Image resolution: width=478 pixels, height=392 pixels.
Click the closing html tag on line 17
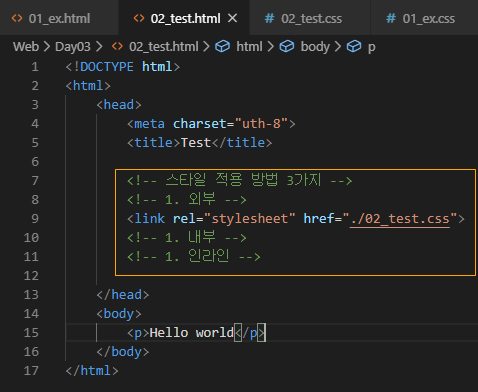(x=92, y=371)
